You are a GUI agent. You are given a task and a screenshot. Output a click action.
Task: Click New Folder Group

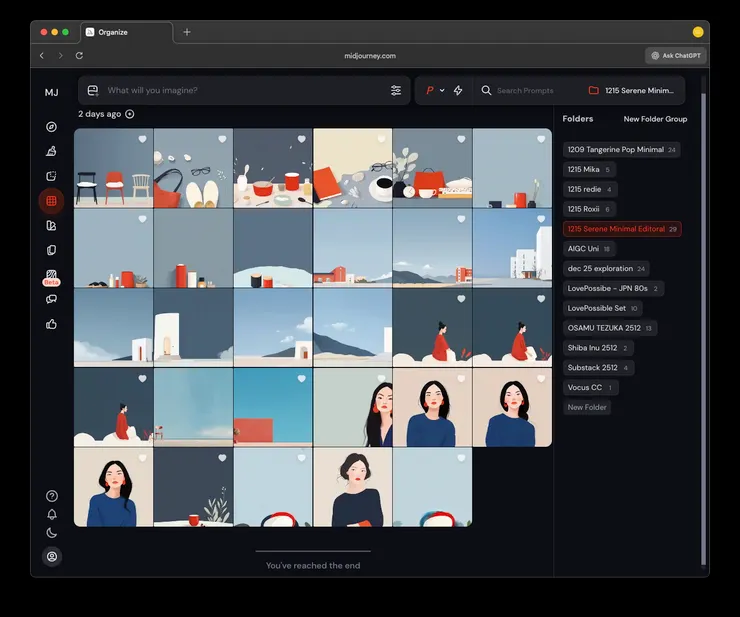tap(655, 119)
